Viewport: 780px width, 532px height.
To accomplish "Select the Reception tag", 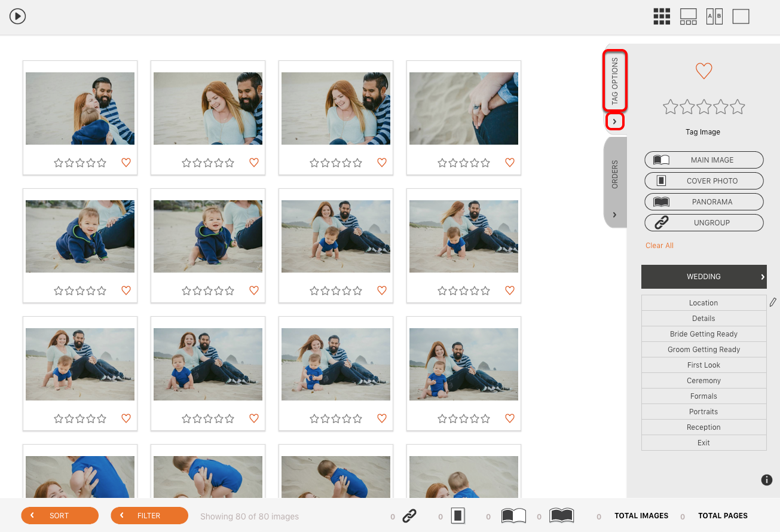I will click(703, 427).
